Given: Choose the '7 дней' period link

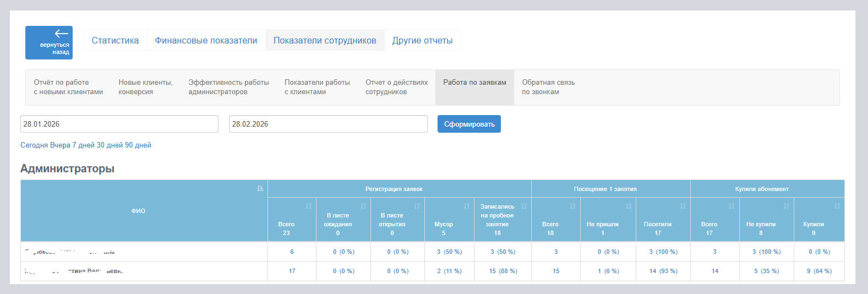Looking at the screenshot, I should coord(84,145).
